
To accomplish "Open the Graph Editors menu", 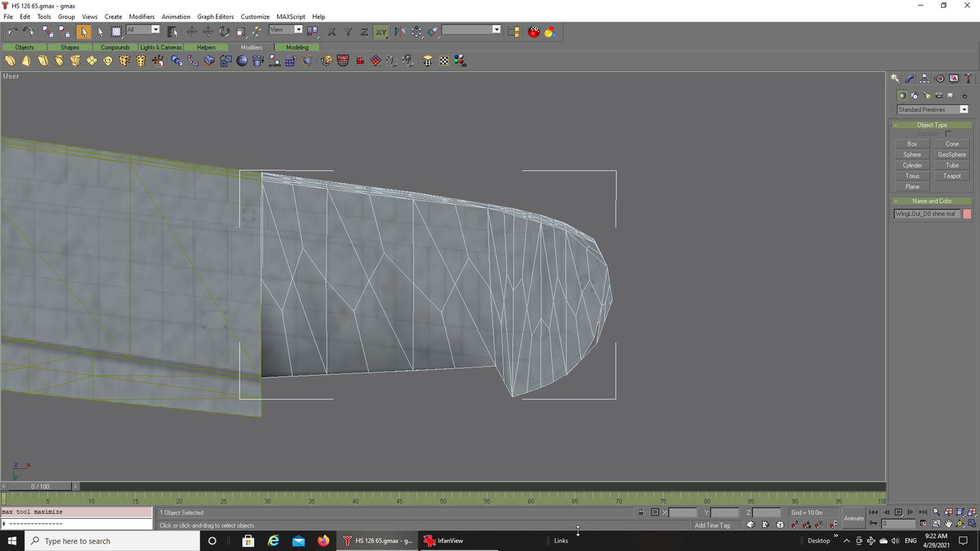I will tap(215, 16).
